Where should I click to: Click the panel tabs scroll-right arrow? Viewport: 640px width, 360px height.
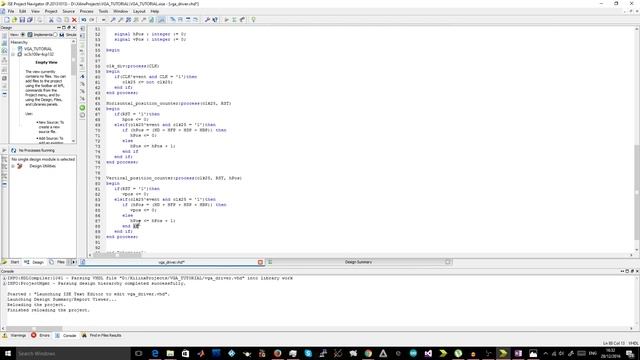click(74, 262)
